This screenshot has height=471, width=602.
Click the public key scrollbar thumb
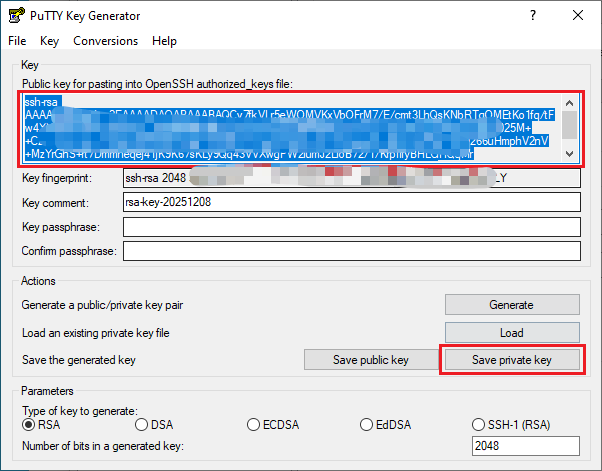(x=570, y=125)
